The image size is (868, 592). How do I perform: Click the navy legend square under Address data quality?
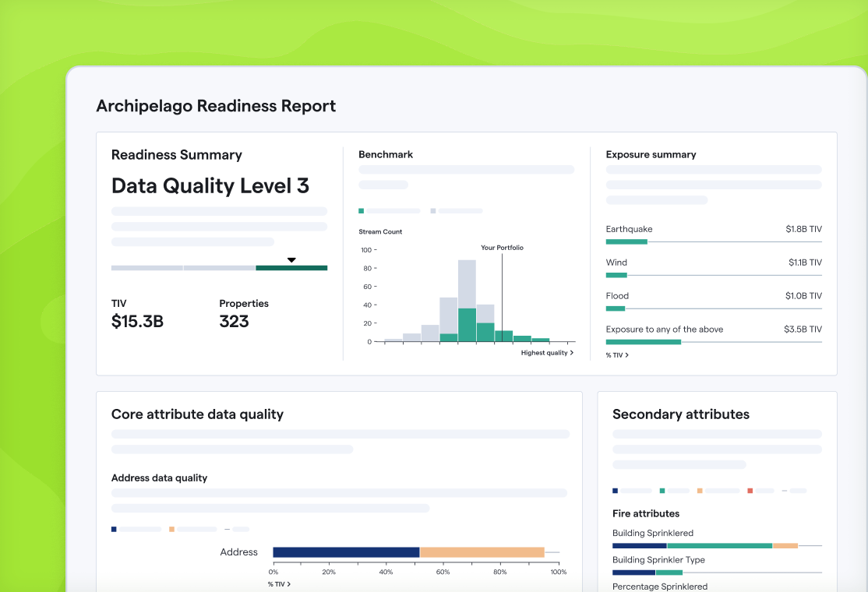(114, 530)
